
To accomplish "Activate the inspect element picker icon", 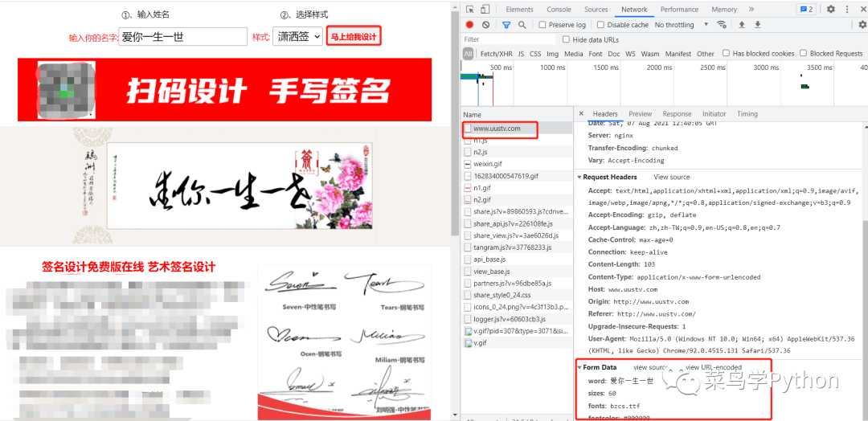I will [470, 10].
